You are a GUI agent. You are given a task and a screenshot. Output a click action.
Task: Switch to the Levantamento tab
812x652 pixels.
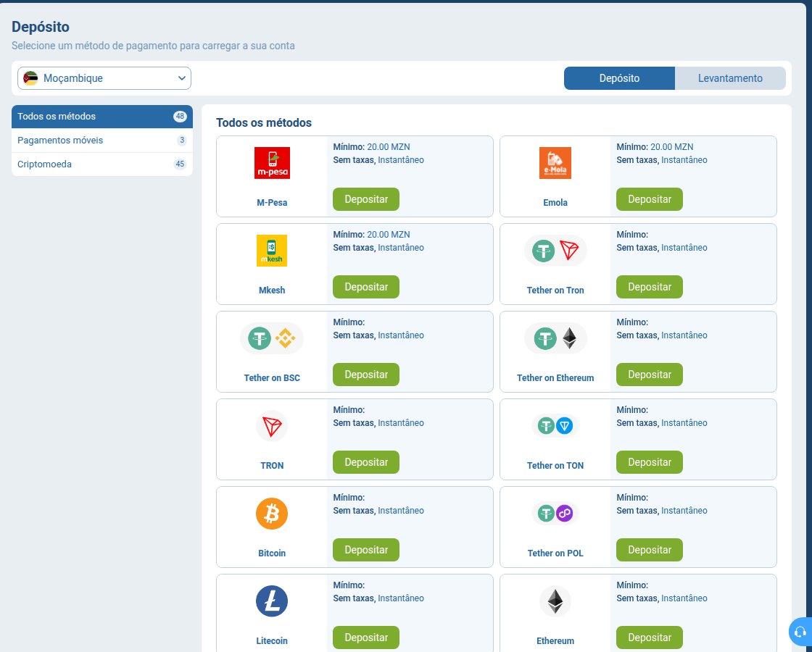pos(730,78)
